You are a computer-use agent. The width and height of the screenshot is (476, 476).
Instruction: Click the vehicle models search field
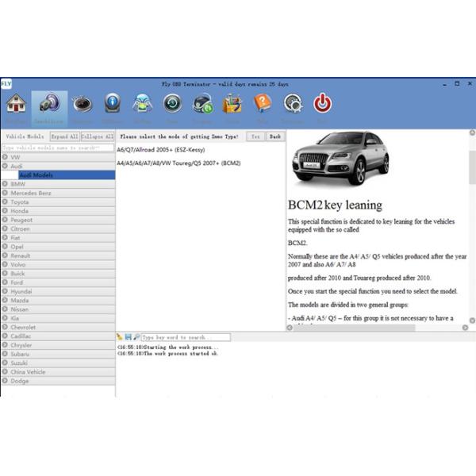tap(57, 148)
